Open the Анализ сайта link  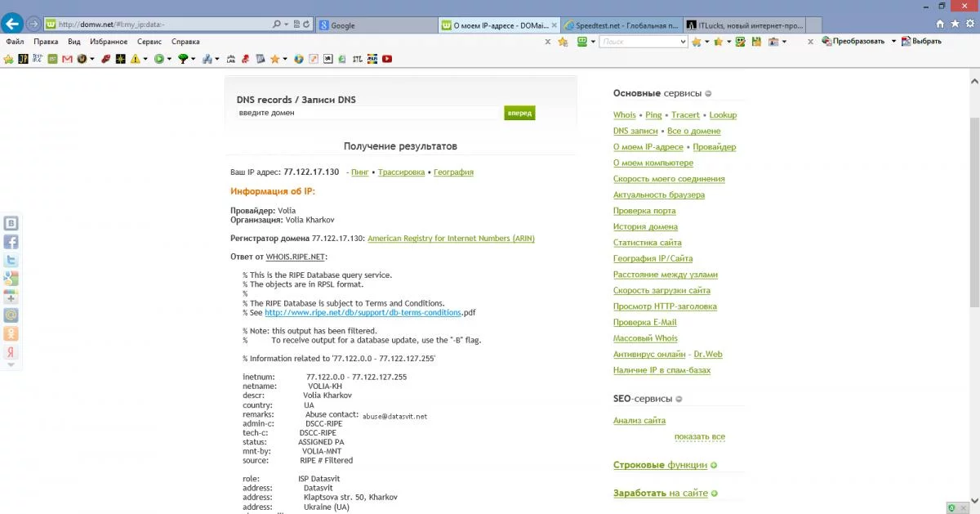click(639, 421)
